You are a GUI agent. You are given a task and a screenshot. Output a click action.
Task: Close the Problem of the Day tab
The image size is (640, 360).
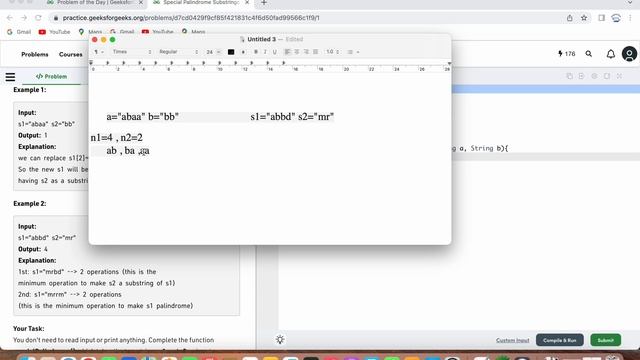[141, 2]
